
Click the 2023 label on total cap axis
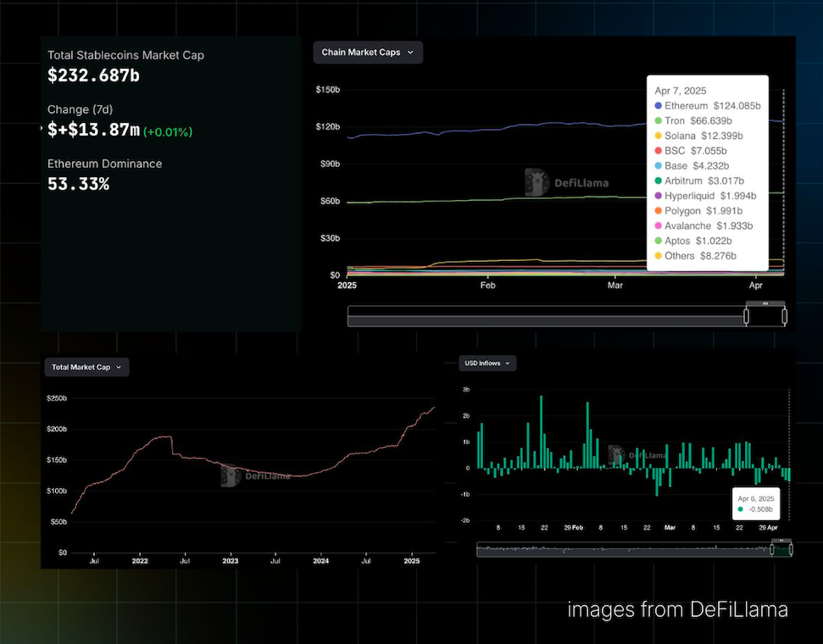pyautogui.click(x=230, y=561)
